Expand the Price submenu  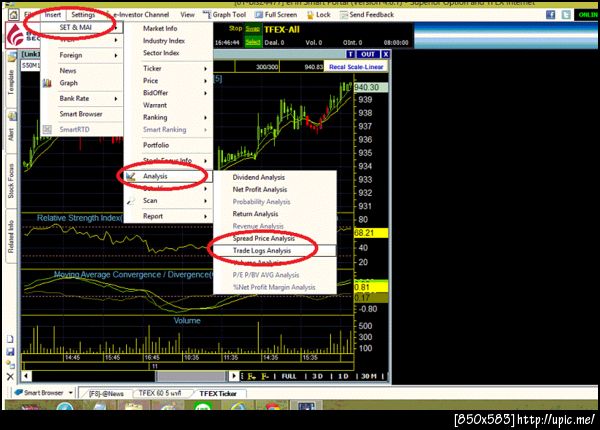point(168,81)
